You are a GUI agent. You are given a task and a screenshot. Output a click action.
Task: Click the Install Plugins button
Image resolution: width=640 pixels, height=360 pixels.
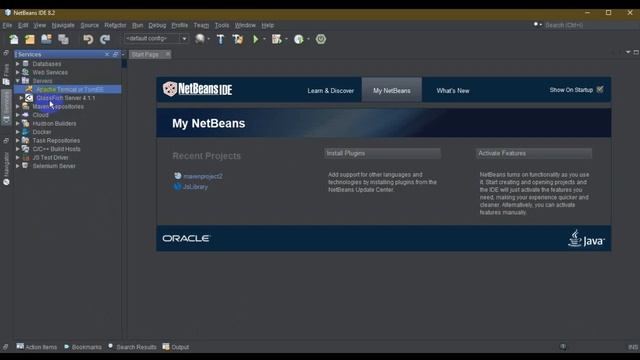pos(382,153)
